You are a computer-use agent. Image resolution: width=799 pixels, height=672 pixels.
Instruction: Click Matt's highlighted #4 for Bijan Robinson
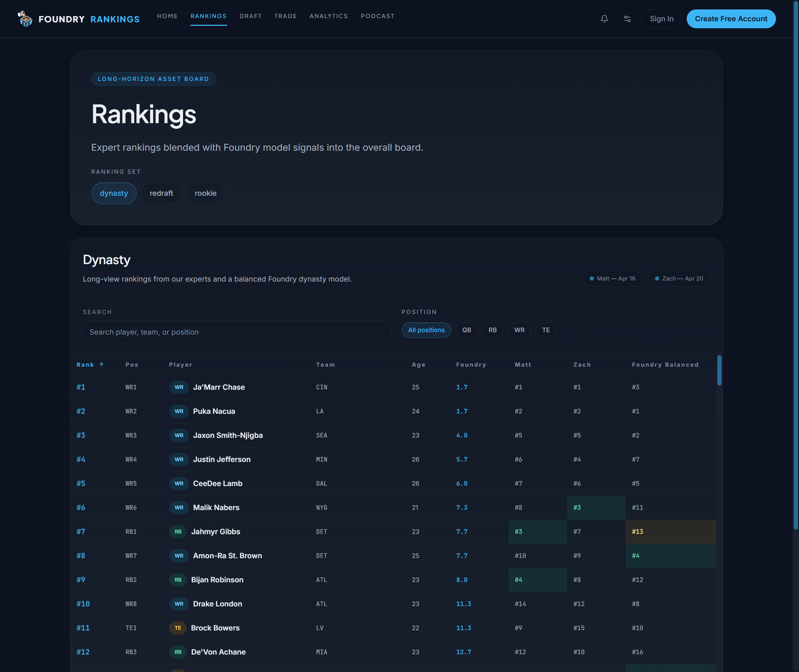537,580
